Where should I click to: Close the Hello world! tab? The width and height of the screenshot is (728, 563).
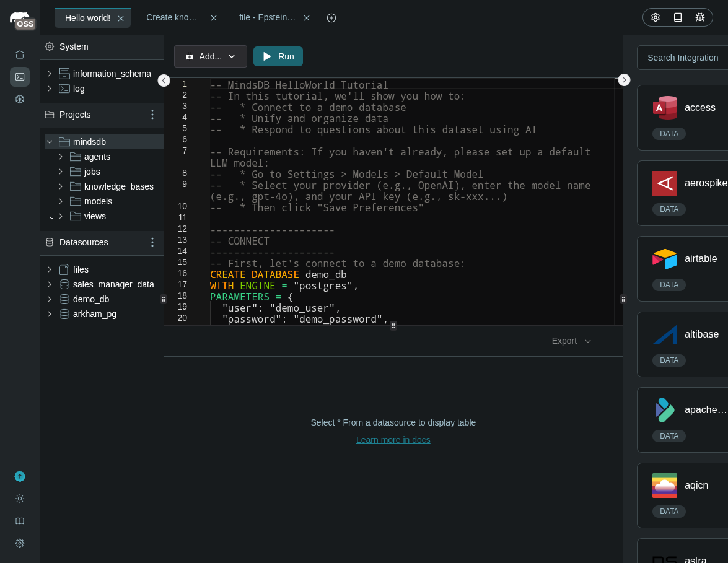(121, 19)
